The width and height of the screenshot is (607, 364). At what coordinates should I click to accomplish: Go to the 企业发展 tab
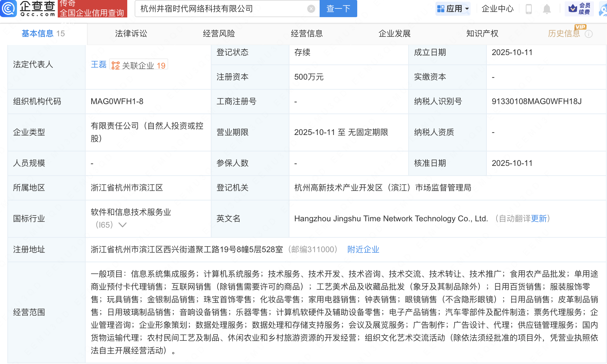tap(394, 34)
